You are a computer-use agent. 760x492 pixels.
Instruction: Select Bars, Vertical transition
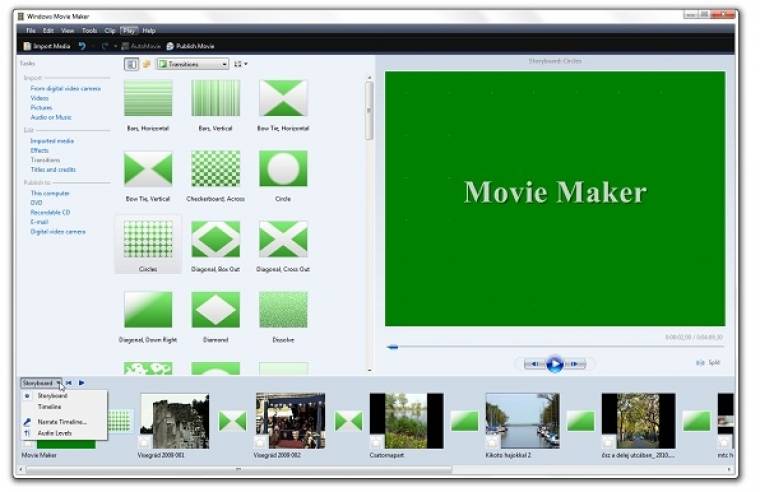[216, 106]
